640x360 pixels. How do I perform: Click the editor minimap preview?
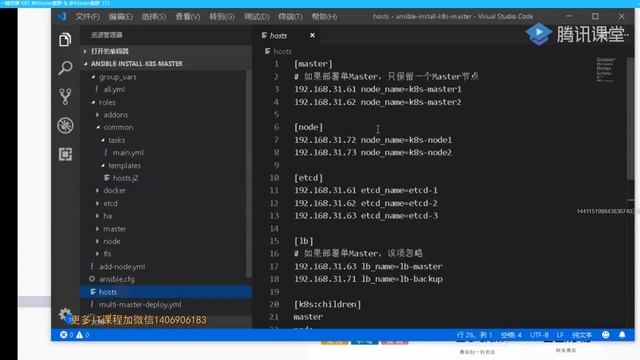pos(606,70)
